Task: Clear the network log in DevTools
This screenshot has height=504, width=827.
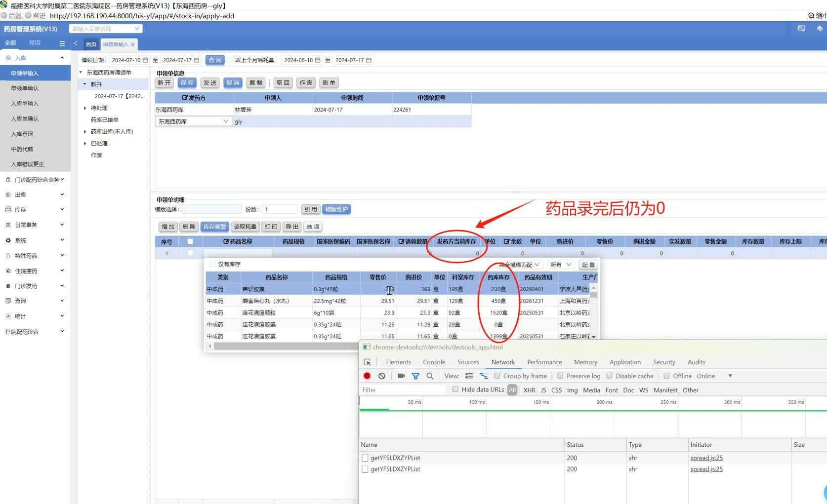Action: click(x=382, y=376)
